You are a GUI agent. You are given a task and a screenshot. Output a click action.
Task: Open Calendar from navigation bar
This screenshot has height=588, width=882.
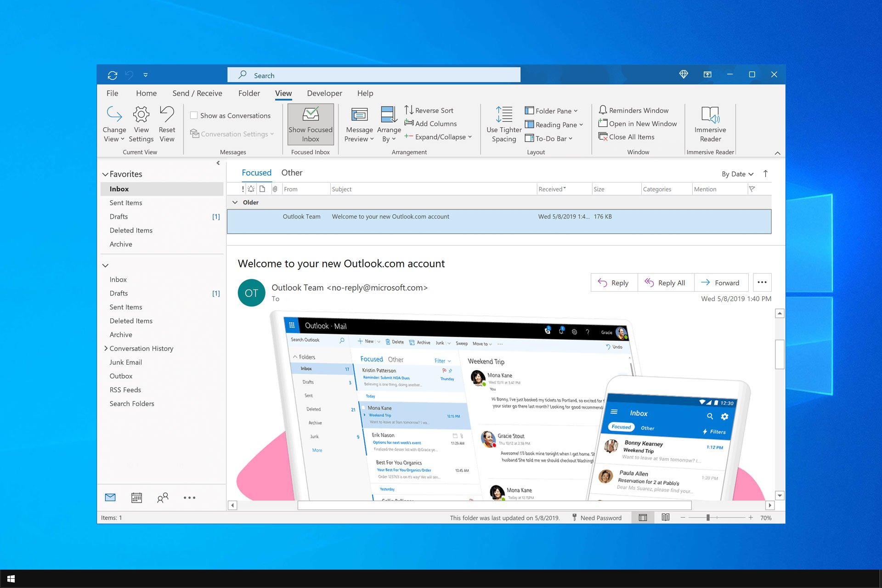click(136, 498)
